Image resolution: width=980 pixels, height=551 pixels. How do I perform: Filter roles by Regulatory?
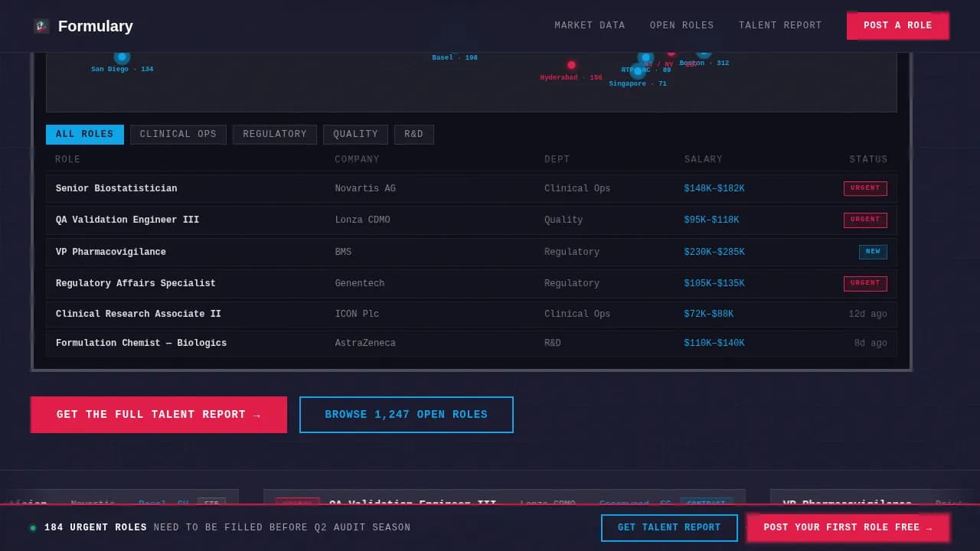275,135
